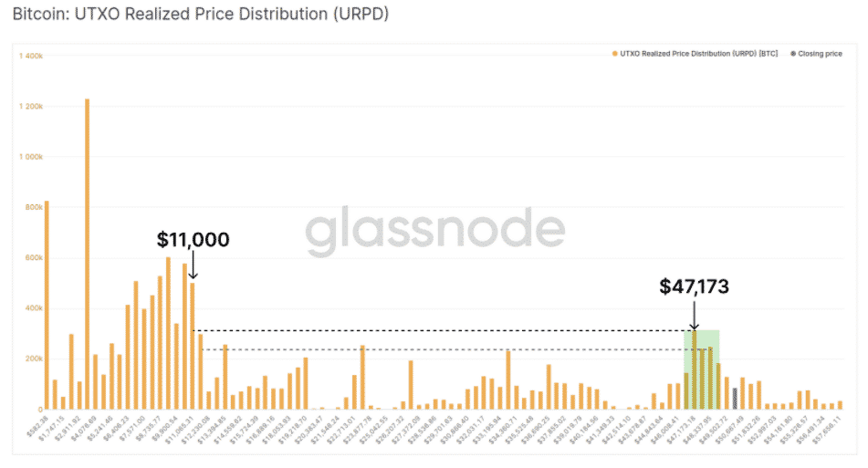Click the upper dashed horizontal reference line
Screen dimensions: 868x468
438,330
